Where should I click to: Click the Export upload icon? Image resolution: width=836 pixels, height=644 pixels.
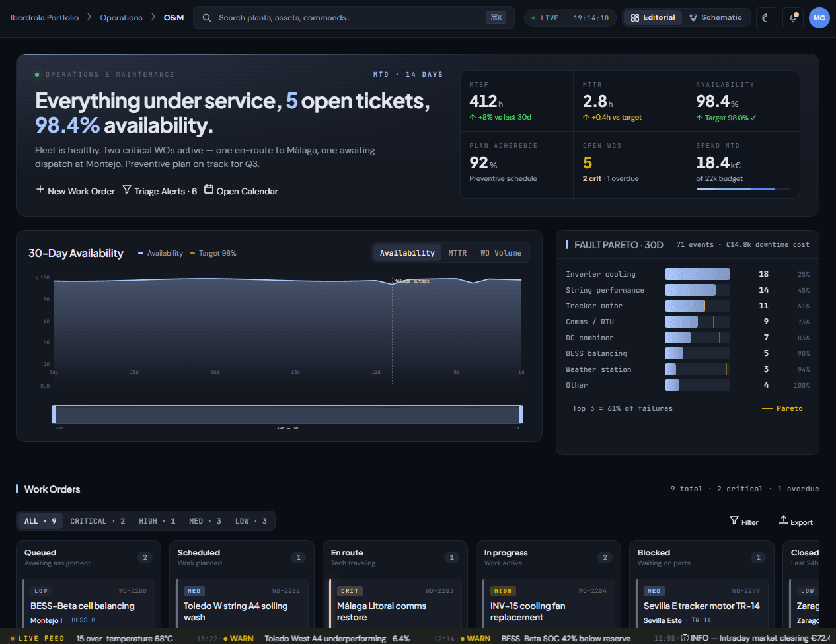click(784, 520)
